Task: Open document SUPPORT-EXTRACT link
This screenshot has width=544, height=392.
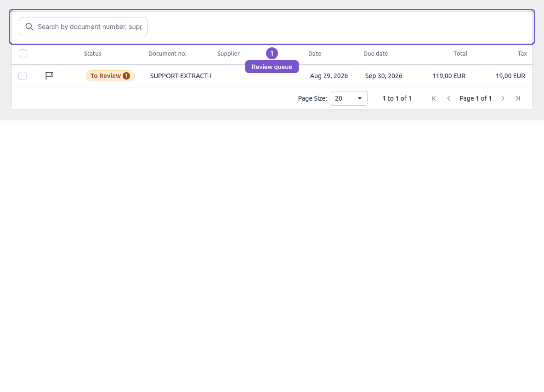Action: [181, 76]
